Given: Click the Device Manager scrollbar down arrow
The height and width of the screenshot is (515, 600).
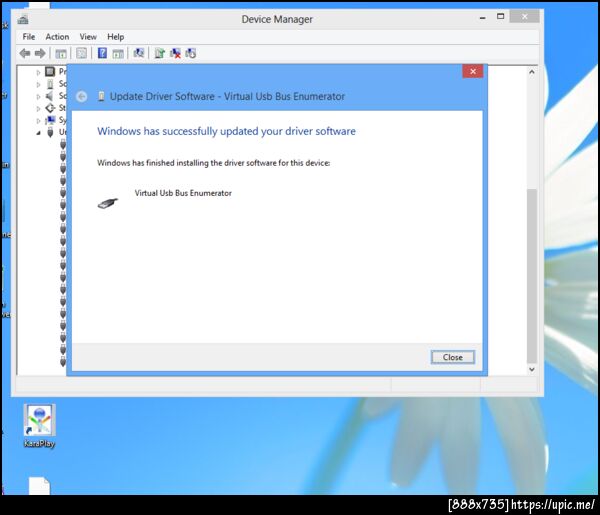Looking at the screenshot, I should tap(532, 369).
